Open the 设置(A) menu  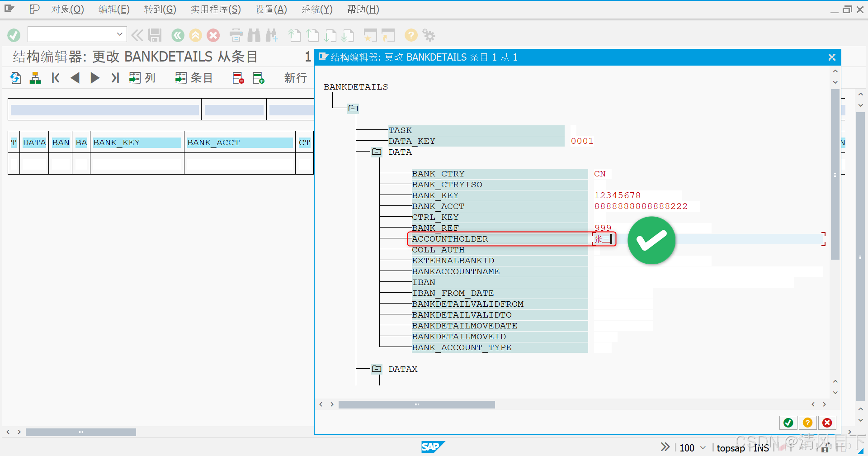(271, 9)
